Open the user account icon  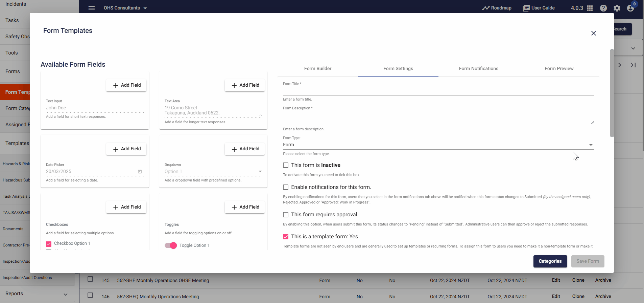coord(630,8)
